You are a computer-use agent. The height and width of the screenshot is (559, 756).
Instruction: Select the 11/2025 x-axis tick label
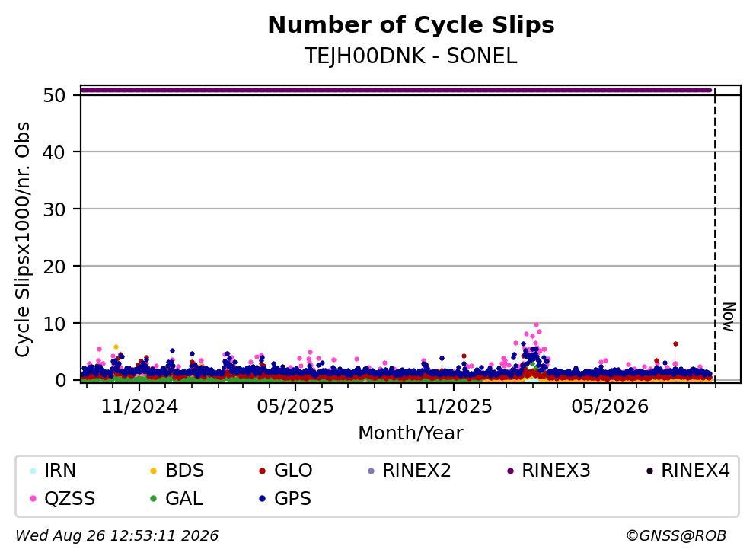click(x=454, y=407)
